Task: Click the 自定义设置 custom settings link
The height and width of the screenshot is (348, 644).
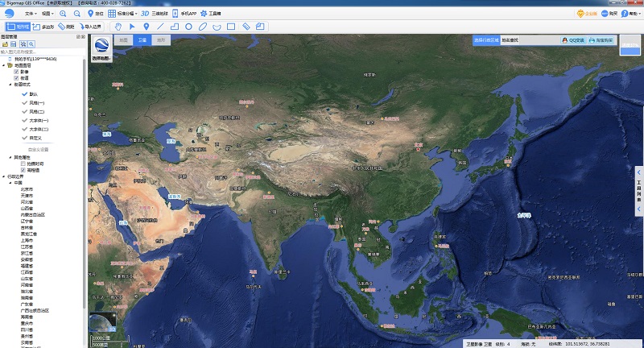Action: click(38, 150)
